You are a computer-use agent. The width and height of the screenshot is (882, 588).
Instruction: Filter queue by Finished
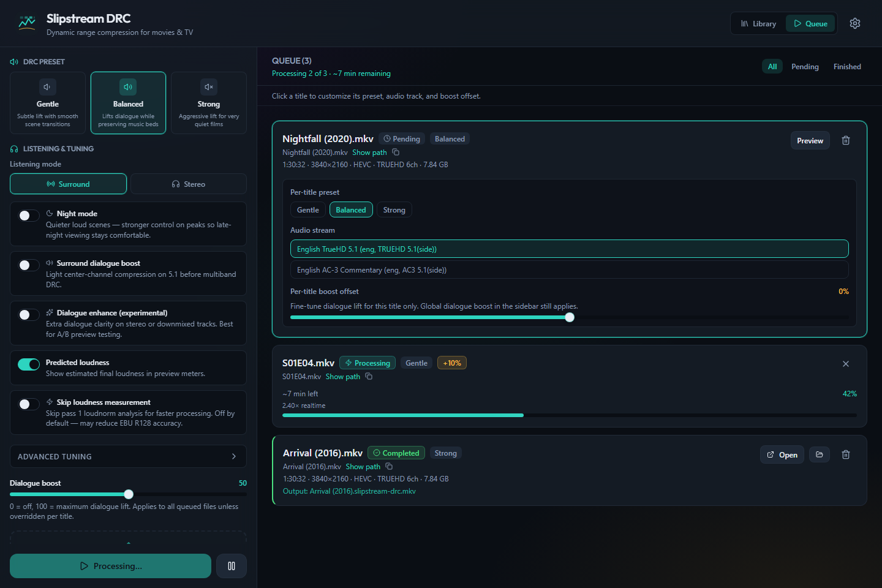[x=847, y=67]
